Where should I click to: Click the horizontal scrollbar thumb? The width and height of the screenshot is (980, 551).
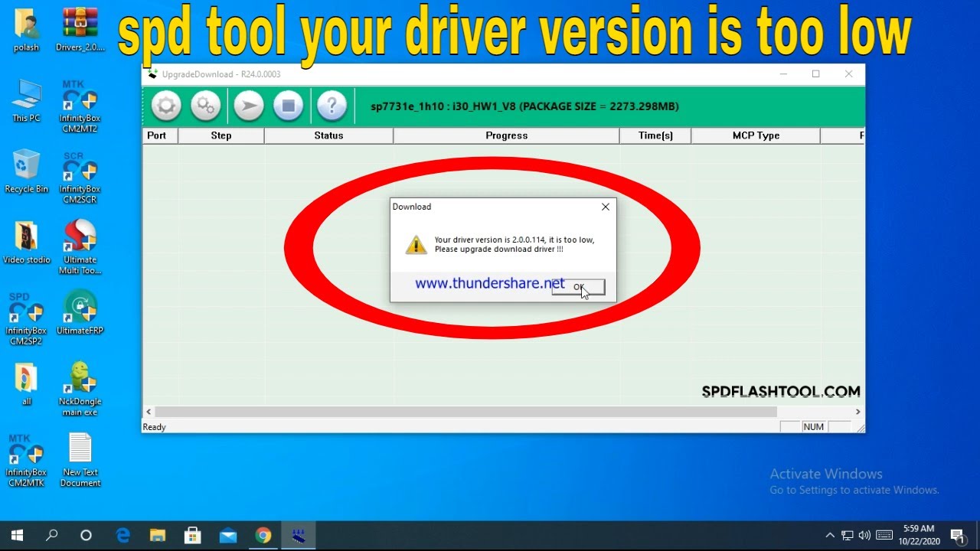(465, 412)
